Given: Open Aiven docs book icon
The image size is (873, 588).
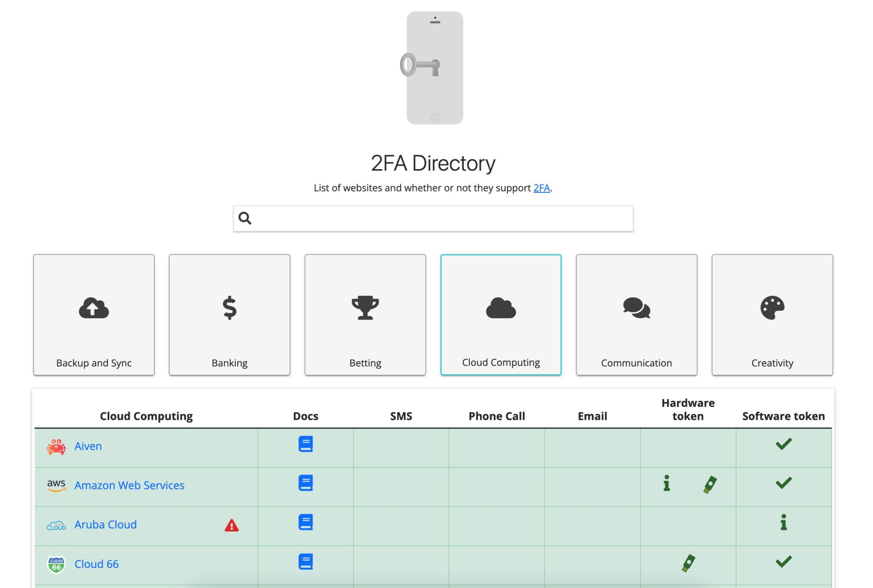Looking at the screenshot, I should tap(306, 444).
